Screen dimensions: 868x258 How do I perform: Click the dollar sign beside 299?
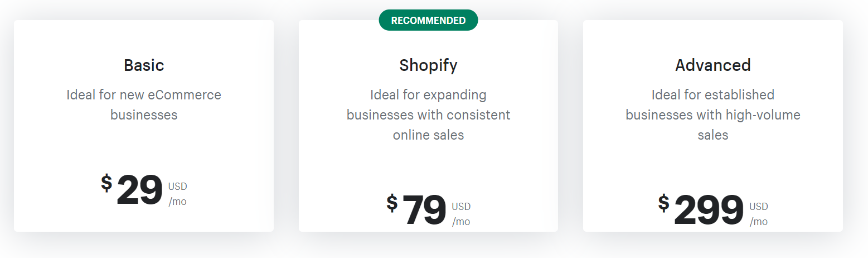(x=663, y=203)
